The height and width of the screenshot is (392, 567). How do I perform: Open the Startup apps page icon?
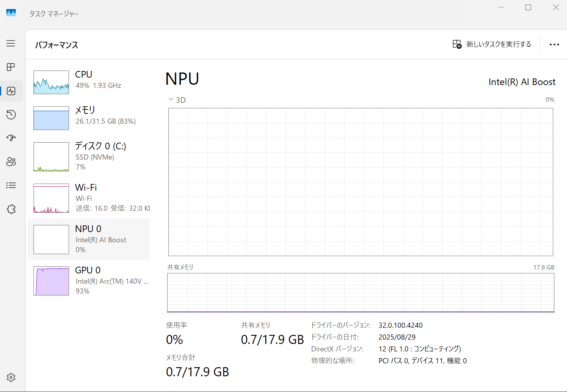11,138
